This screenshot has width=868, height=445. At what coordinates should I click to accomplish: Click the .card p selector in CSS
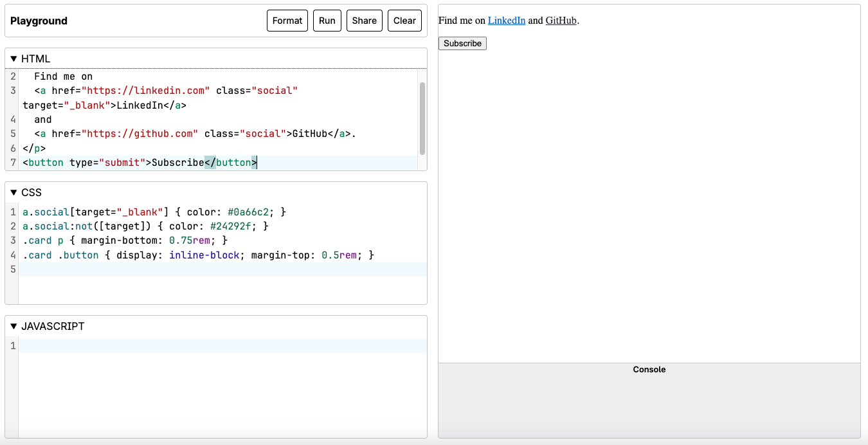point(43,241)
